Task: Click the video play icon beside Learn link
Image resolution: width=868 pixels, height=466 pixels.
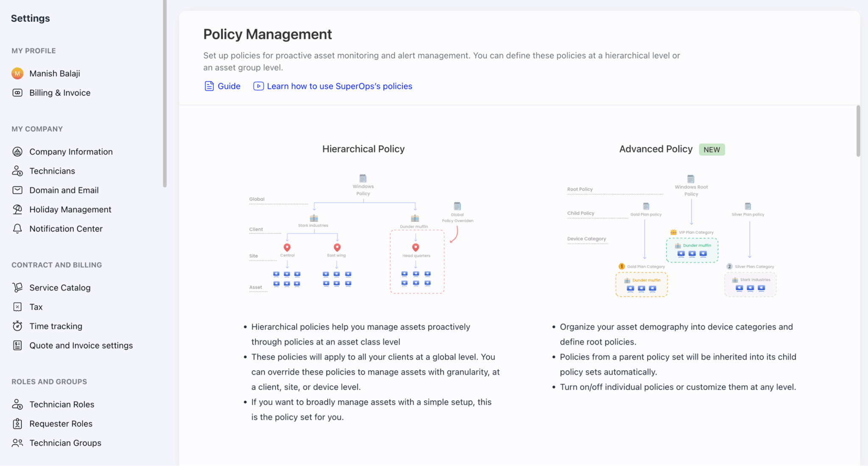Action: (258, 86)
